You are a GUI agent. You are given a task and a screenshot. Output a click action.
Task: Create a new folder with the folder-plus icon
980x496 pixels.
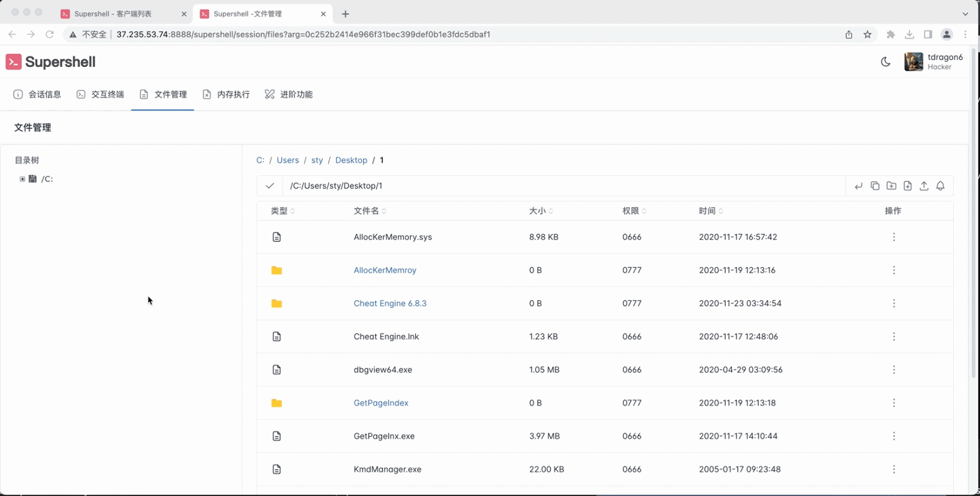point(891,186)
